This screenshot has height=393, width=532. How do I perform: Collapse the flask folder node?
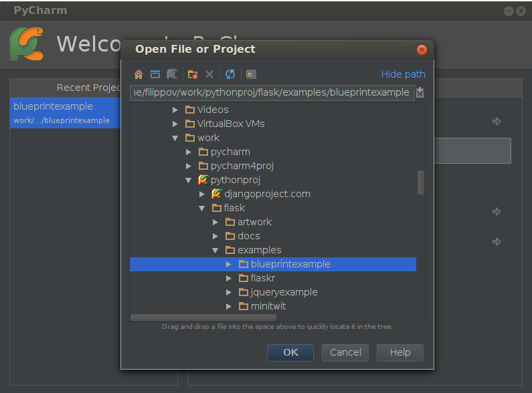202,208
